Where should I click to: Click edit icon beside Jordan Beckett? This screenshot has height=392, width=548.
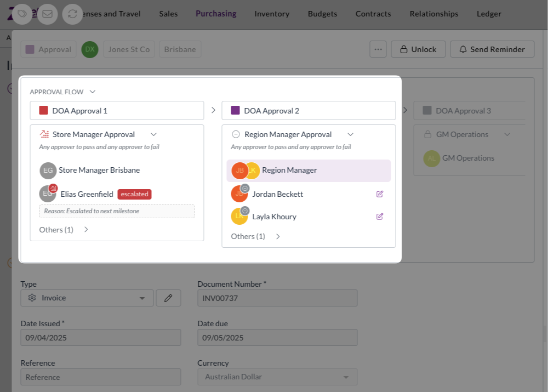point(380,194)
